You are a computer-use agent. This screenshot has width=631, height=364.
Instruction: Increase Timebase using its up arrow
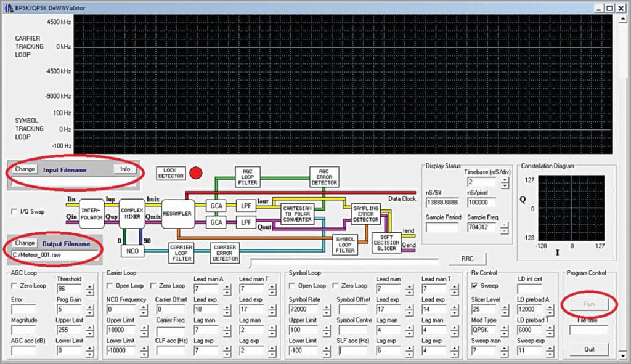pos(505,179)
